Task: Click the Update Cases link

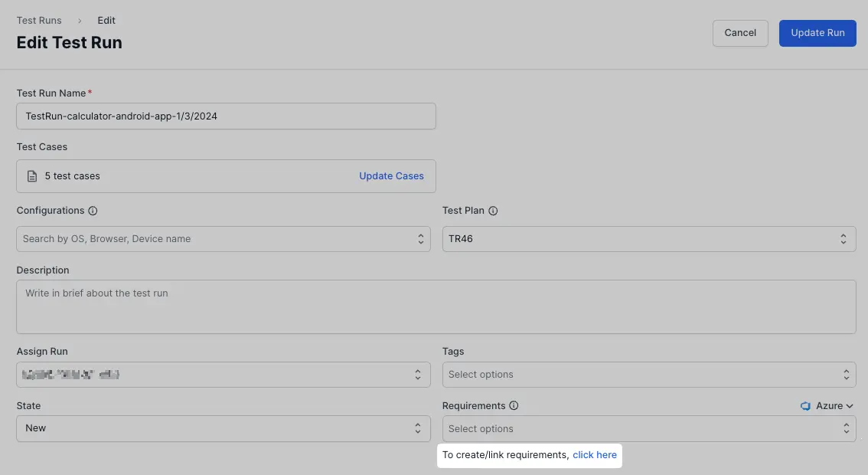Action: (x=391, y=176)
